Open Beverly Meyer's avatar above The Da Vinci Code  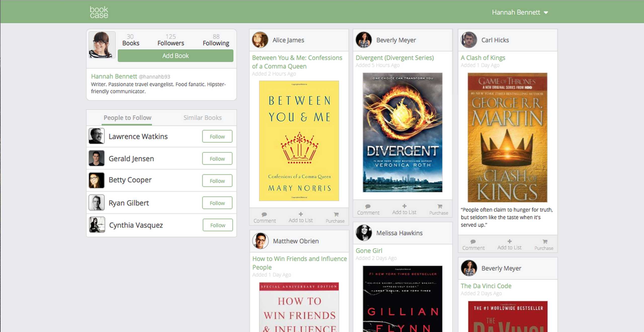tap(469, 268)
